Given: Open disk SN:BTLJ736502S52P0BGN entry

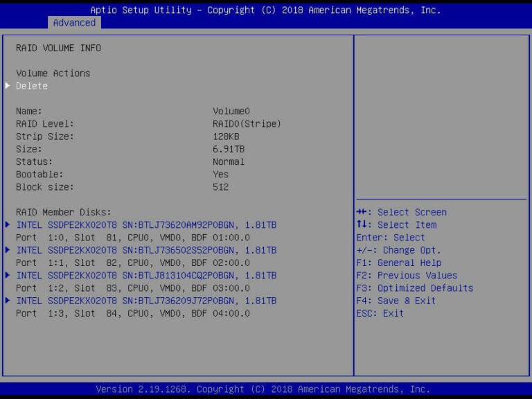Looking at the screenshot, I should (x=146, y=250).
